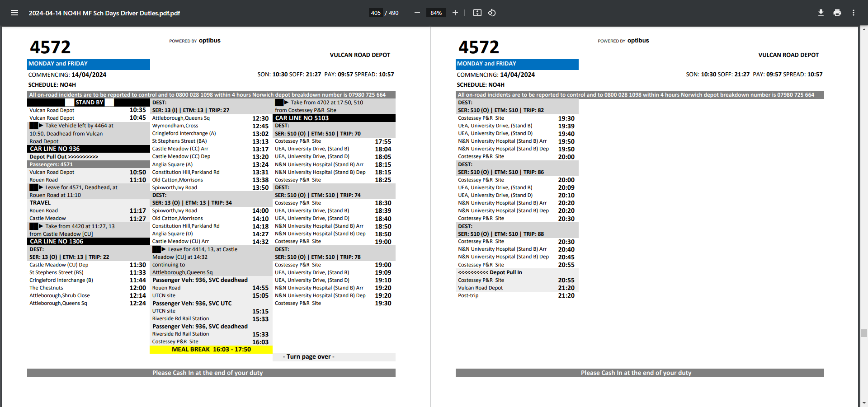
Task: Rotate the document counterclockwise
Action: point(492,13)
